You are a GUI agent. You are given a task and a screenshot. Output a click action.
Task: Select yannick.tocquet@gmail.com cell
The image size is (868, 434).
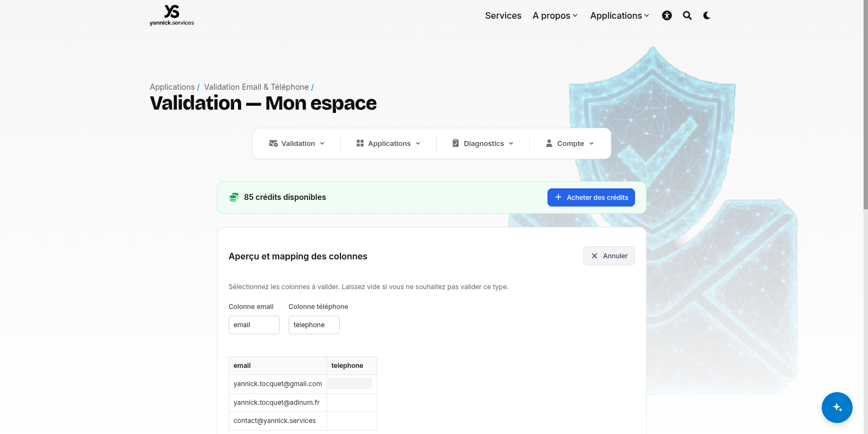[278, 384]
